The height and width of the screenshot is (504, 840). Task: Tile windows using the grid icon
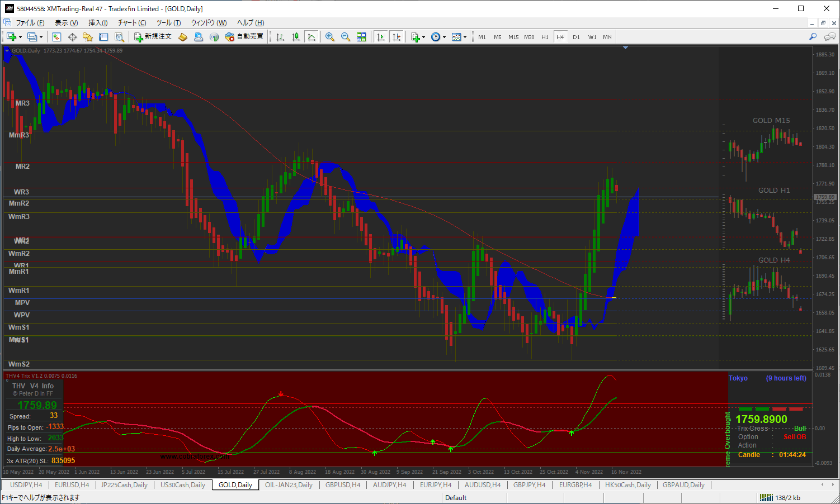[x=361, y=37]
